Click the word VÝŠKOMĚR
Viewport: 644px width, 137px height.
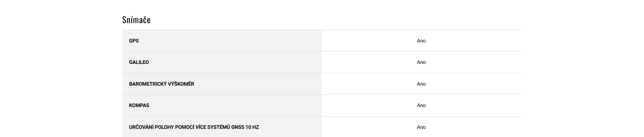coord(181,84)
